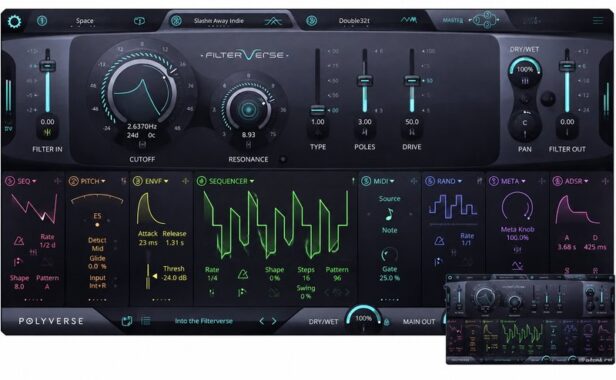
Task: Toggle filter 3 power icon beside Double32t
Action: [312, 20]
